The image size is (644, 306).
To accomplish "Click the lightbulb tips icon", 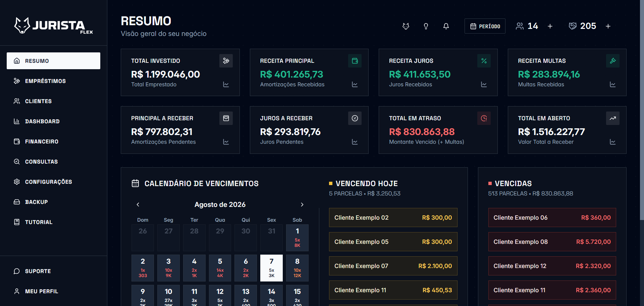I will [x=426, y=26].
